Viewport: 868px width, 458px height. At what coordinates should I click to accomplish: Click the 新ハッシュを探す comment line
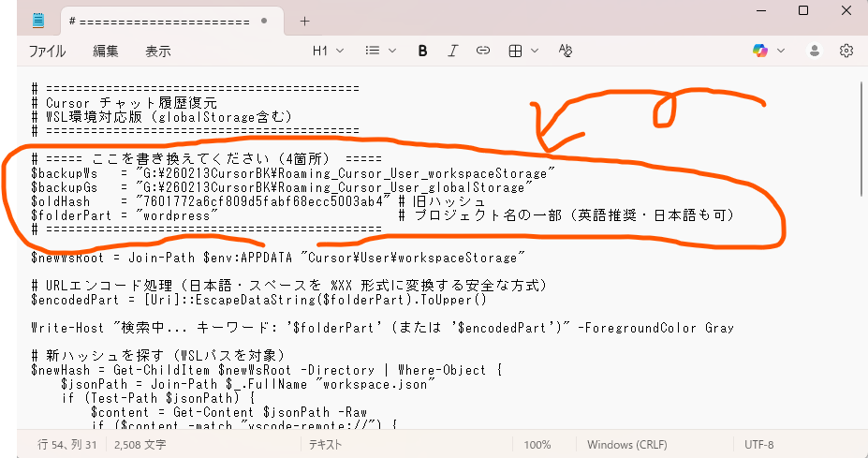158,356
